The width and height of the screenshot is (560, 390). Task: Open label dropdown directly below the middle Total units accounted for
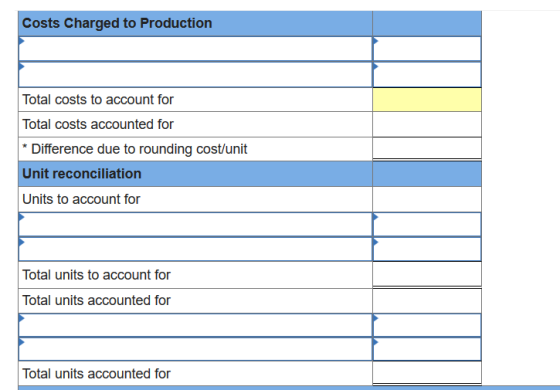point(195,325)
